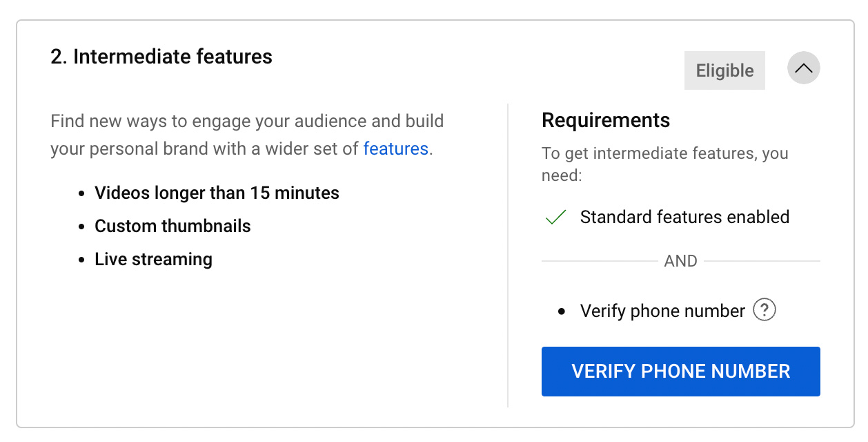Click the '2. Intermediate features' heading
Image resolution: width=868 pixels, height=442 pixels.
(161, 57)
